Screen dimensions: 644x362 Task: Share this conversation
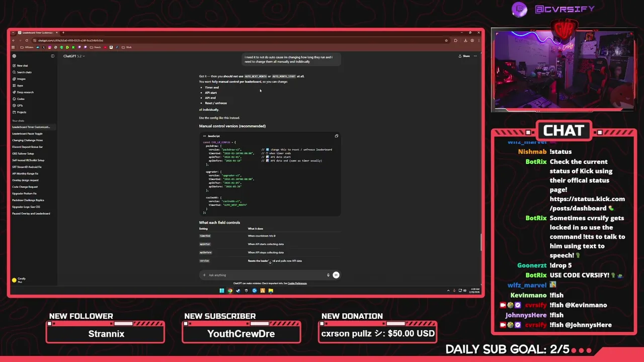click(464, 56)
